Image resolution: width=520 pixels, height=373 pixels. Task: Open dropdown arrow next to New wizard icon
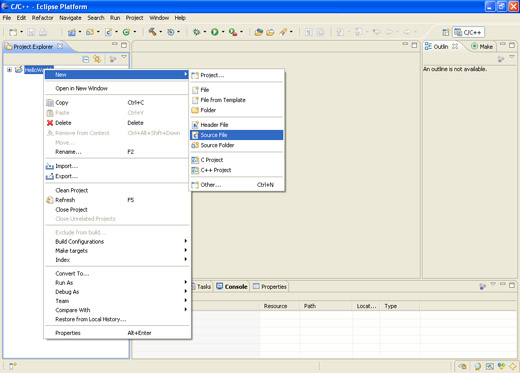(22, 32)
